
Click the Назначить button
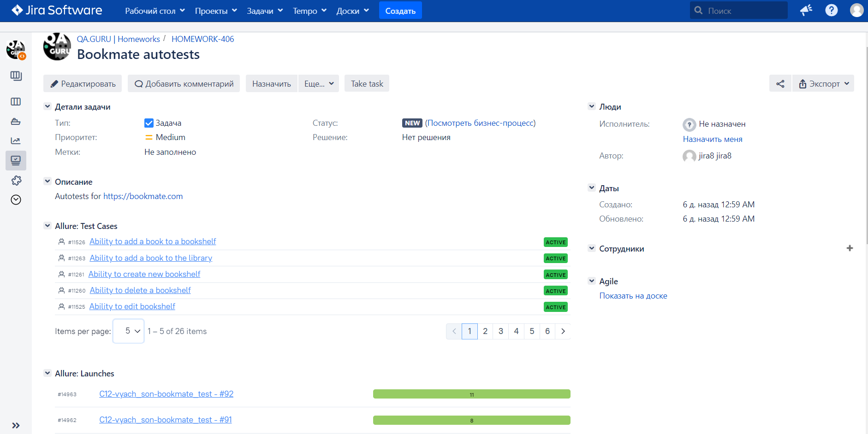271,83
